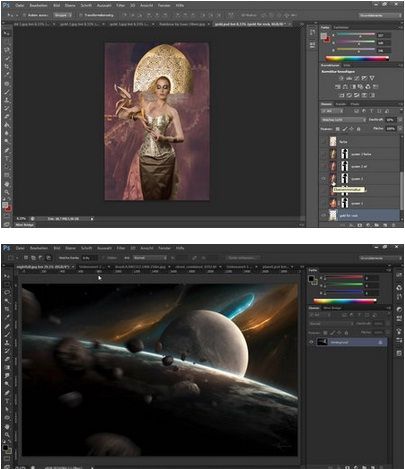Open Deckkraft dropdown arrow in upper Layers panel
The width and height of the screenshot is (405, 469).
[400, 120]
